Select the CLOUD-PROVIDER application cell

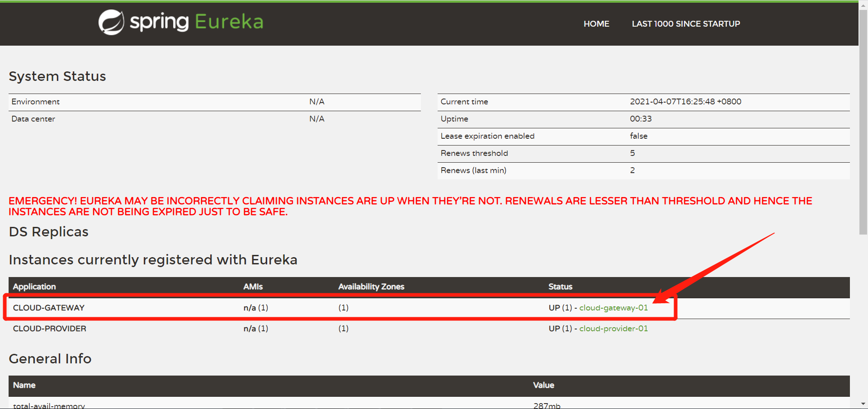[50, 329]
